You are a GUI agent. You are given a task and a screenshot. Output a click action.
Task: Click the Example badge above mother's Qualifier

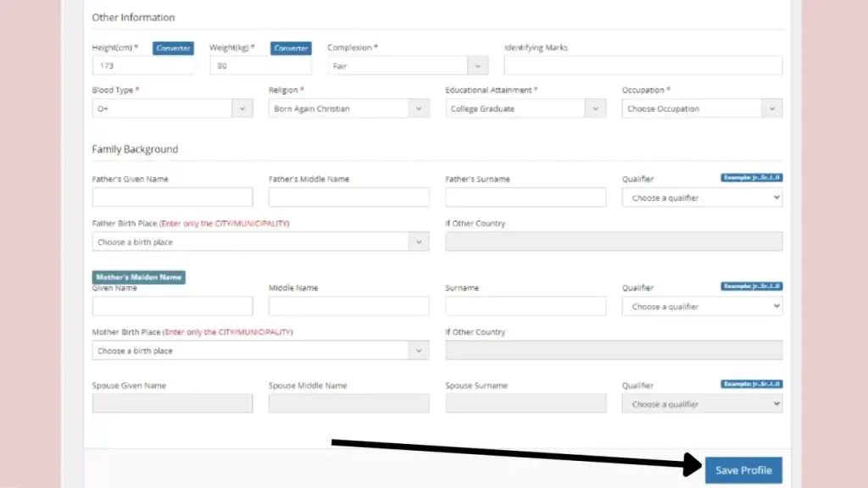pyautogui.click(x=751, y=286)
